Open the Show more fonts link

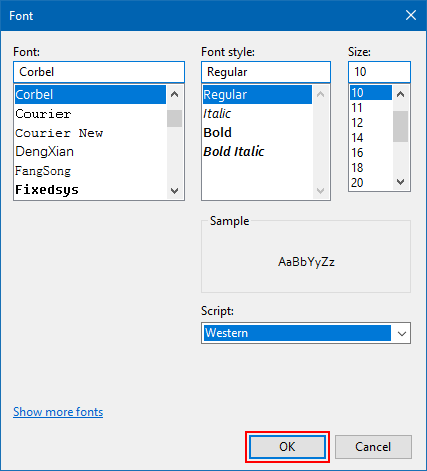tap(58, 412)
